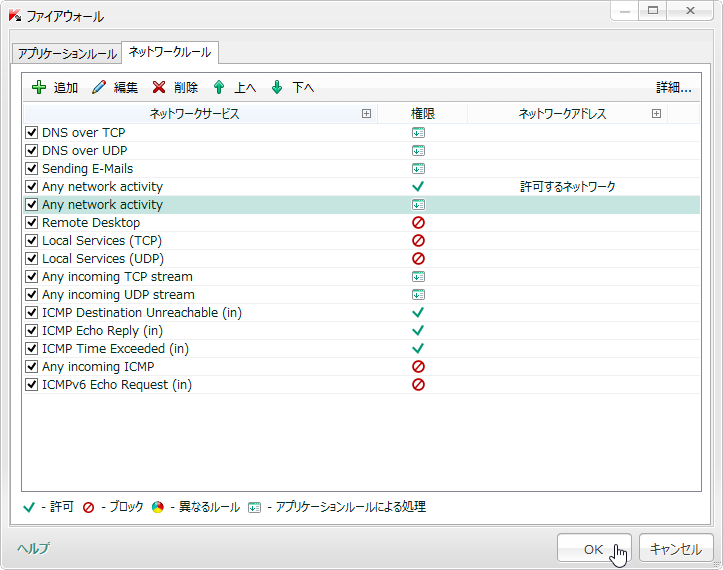The image size is (723, 570).
Task: Click 許可するネットワーク address cell
Action: click(568, 187)
